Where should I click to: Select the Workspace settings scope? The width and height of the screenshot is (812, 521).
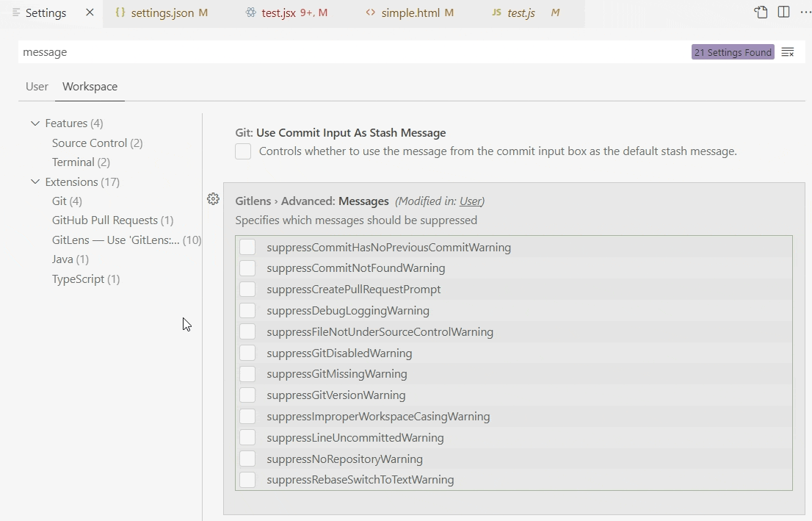pos(90,87)
